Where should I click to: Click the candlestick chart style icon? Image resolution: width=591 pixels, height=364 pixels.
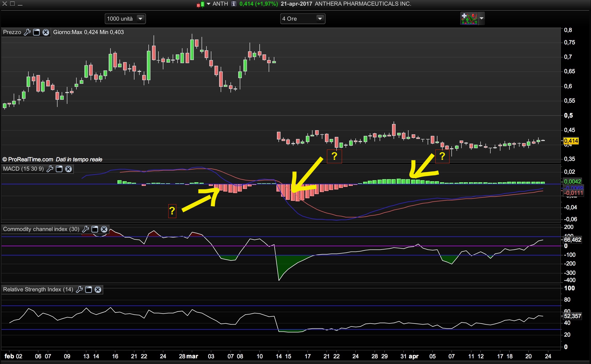[201, 4]
